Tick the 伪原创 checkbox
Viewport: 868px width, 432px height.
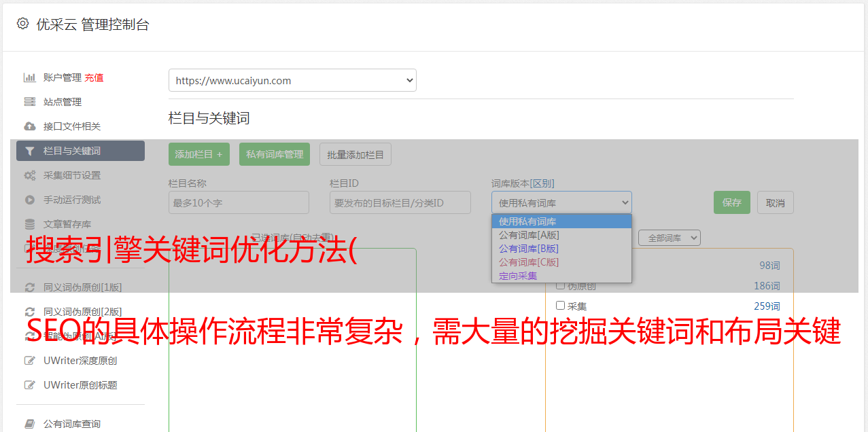pyautogui.click(x=561, y=286)
